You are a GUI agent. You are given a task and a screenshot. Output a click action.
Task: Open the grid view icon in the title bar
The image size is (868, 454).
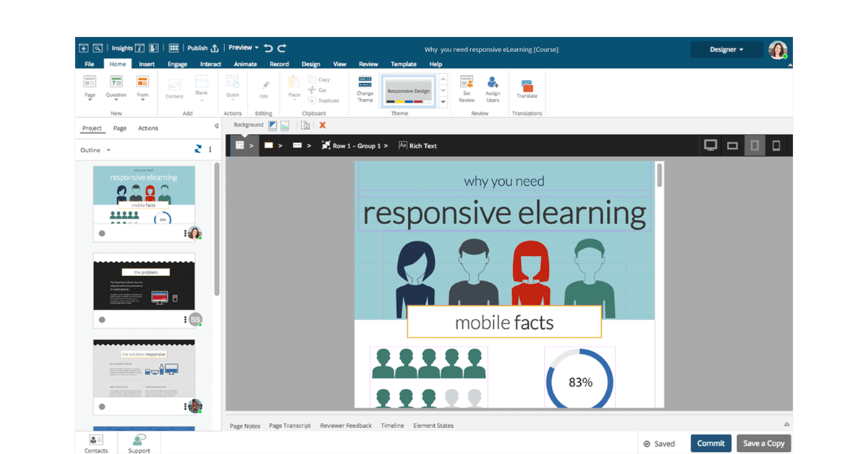[174, 48]
